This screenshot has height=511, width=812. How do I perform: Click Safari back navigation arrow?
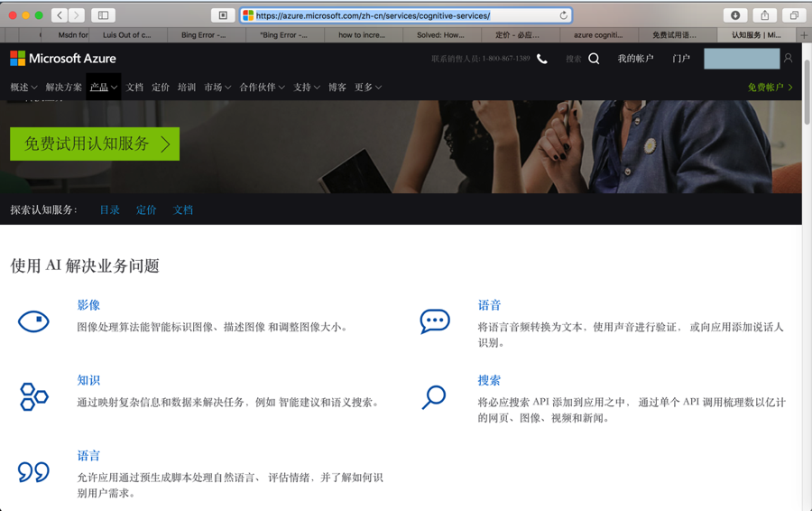(x=60, y=15)
